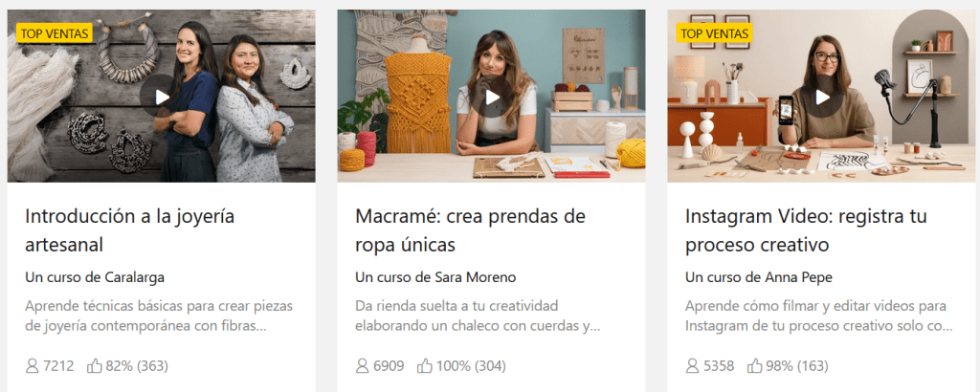980x392 pixels.
Task: Visit the Anna Pepe course author link
Action: point(798,277)
